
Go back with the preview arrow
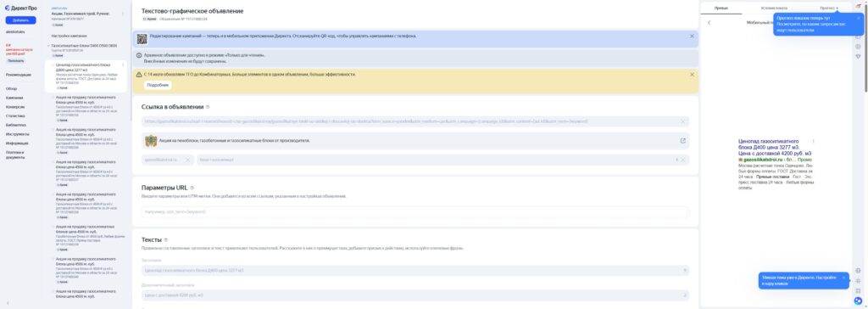pos(709,23)
